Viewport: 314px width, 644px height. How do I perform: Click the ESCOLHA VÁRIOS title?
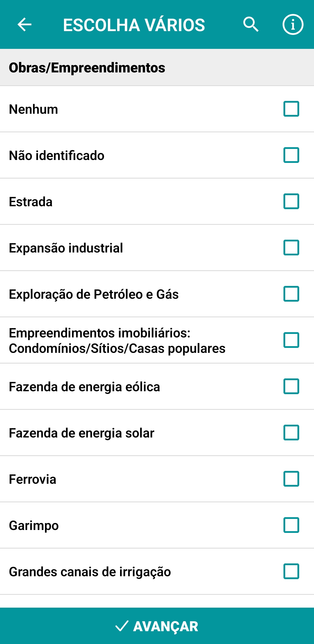click(x=134, y=25)
